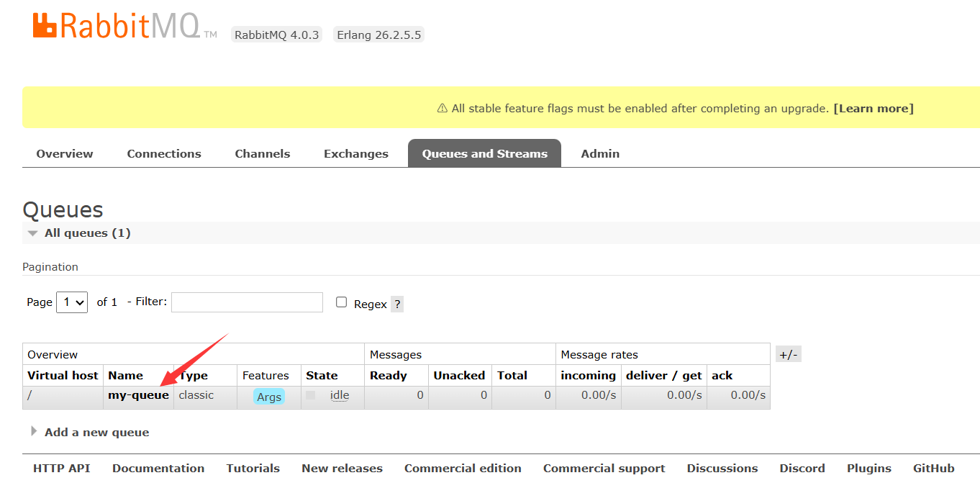980x501 pixels.
Task: Open the Plugins footer link
Action: [x=869, y=468]
